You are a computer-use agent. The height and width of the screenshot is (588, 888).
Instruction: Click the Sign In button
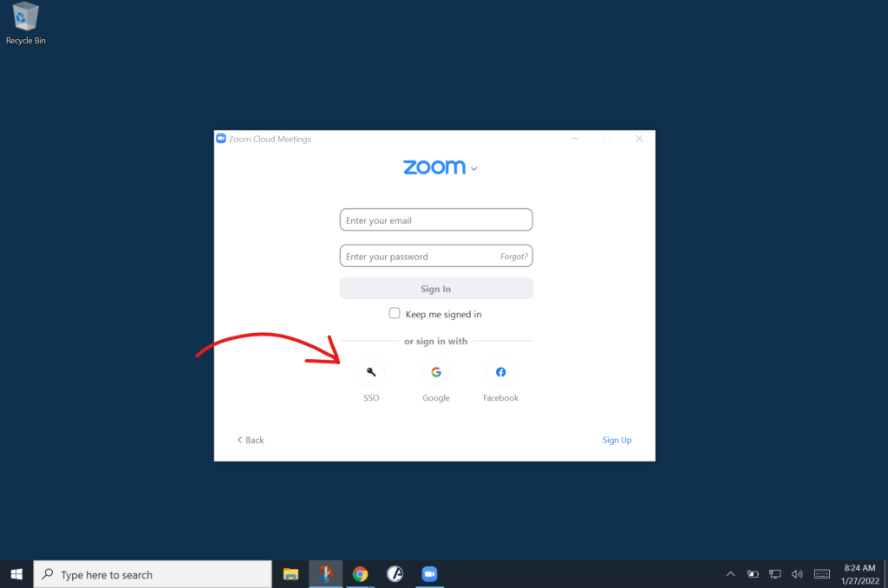point(436,288)
